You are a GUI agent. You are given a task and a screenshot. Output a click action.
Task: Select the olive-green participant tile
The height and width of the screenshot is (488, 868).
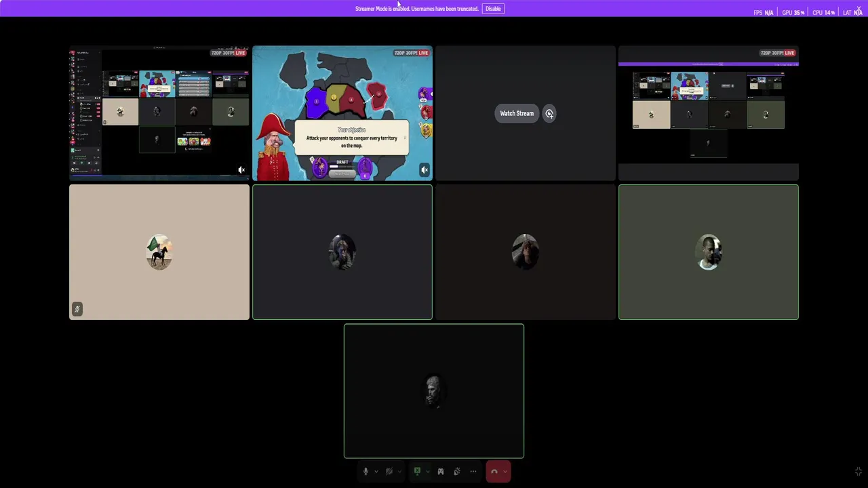point(709,252)
